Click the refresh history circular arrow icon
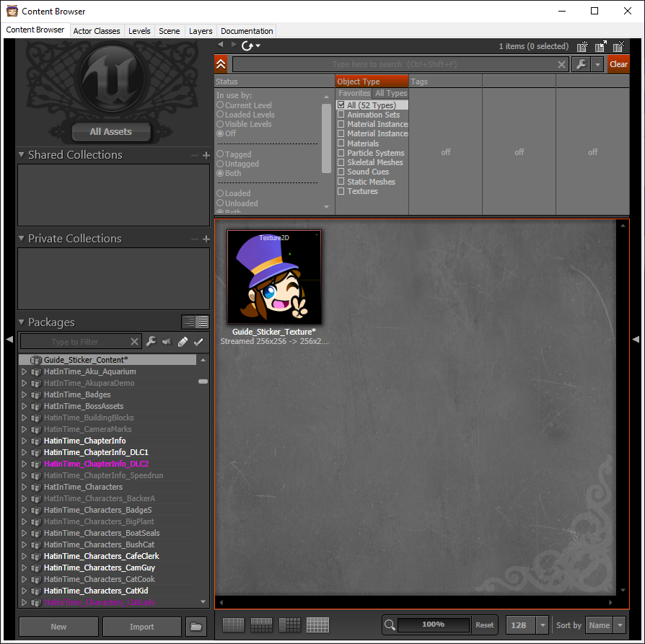The height and width of the screenshot is (644, 645). point(247,45)
